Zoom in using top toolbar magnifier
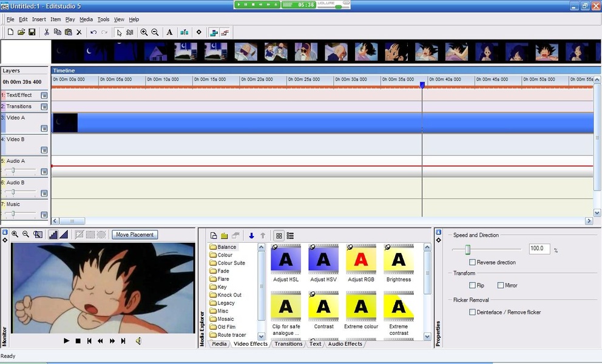602x364 pixels. point(144,32)
